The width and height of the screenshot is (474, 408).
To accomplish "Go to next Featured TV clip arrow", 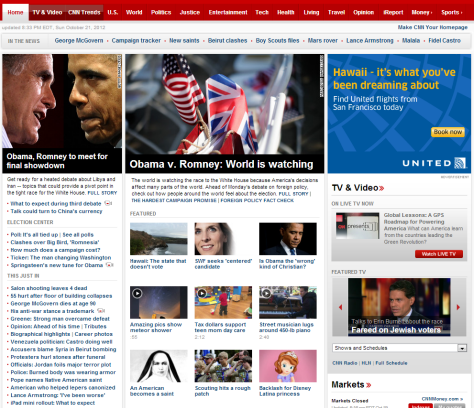I will [x=458, y=307].
